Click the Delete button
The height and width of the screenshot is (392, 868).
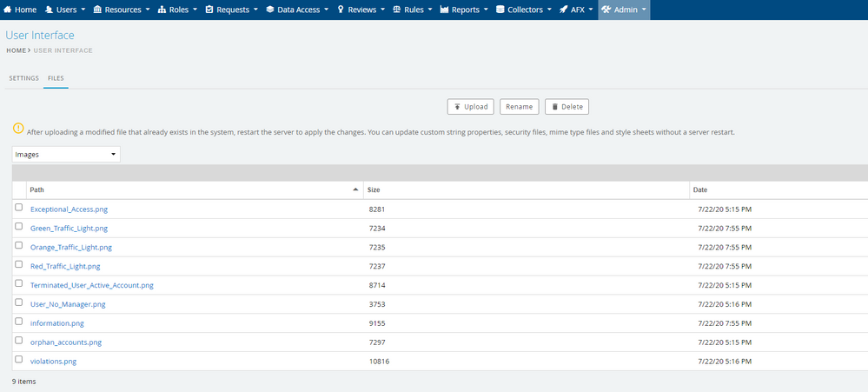(x=567, y=107)
